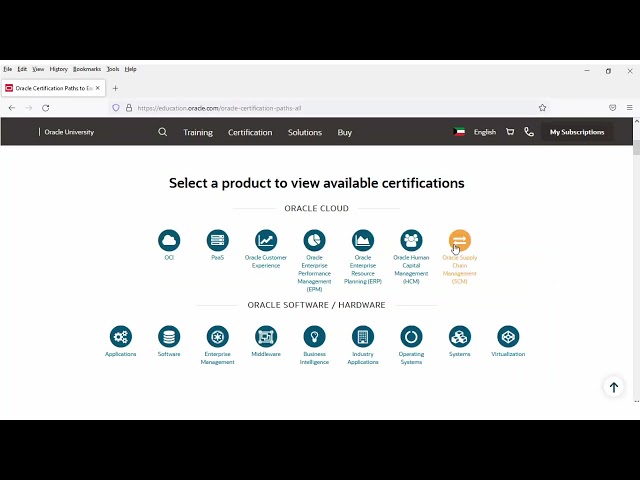Select the Business Intelligence lightbulb icon
640x480 pixels.
(x=314, y=337)
